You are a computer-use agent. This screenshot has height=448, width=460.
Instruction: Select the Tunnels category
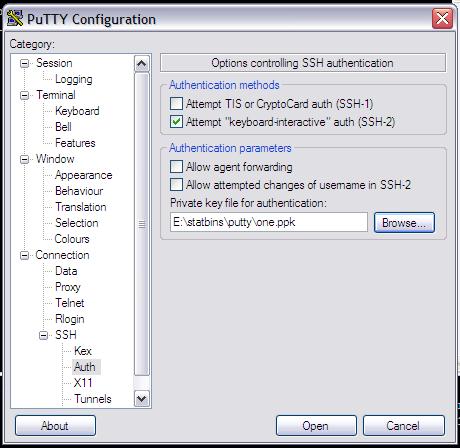(x=93, y=399)
